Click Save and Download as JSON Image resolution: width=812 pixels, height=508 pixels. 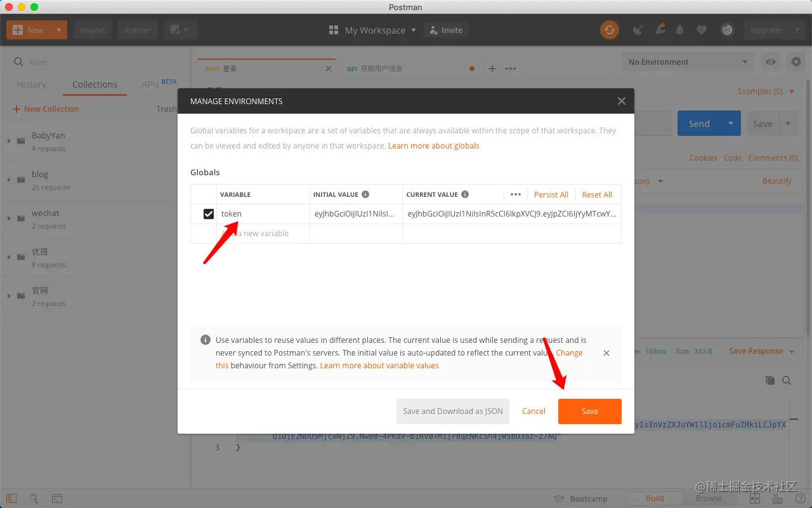click(x=453, y=411)
